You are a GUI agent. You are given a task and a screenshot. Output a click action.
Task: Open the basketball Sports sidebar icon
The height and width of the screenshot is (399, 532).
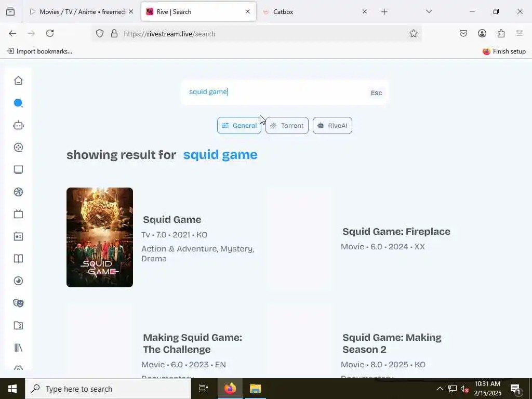(x=18, y=192)
